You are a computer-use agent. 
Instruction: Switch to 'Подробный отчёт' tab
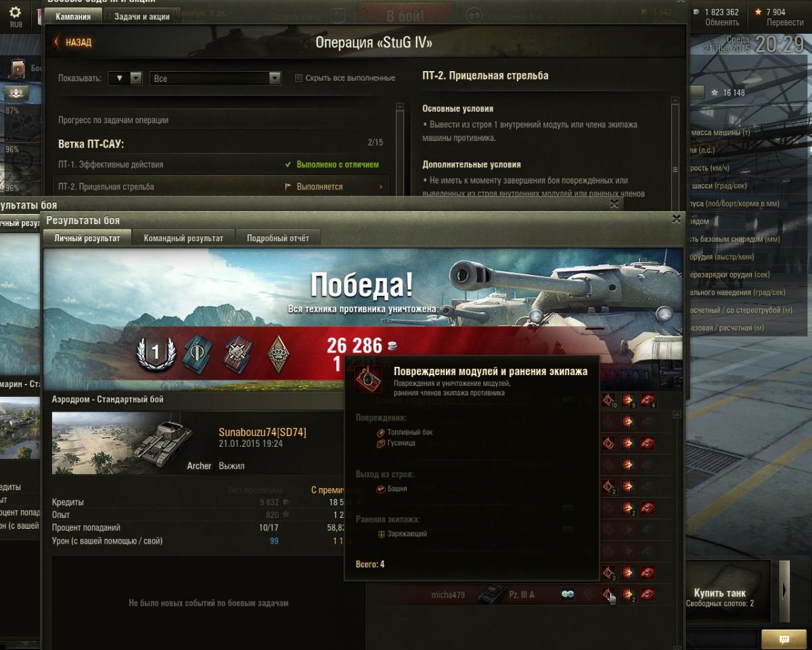(x=277, y=238)
